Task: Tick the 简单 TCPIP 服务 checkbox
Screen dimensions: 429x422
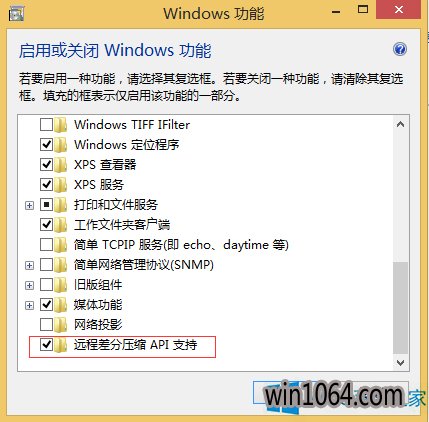Action: coord(46,245)
